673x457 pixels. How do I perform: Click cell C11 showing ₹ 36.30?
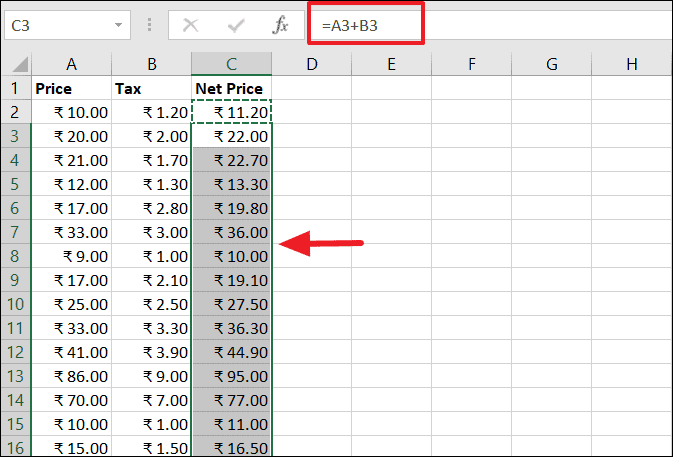pyautogui.click(x=231, y=328)
